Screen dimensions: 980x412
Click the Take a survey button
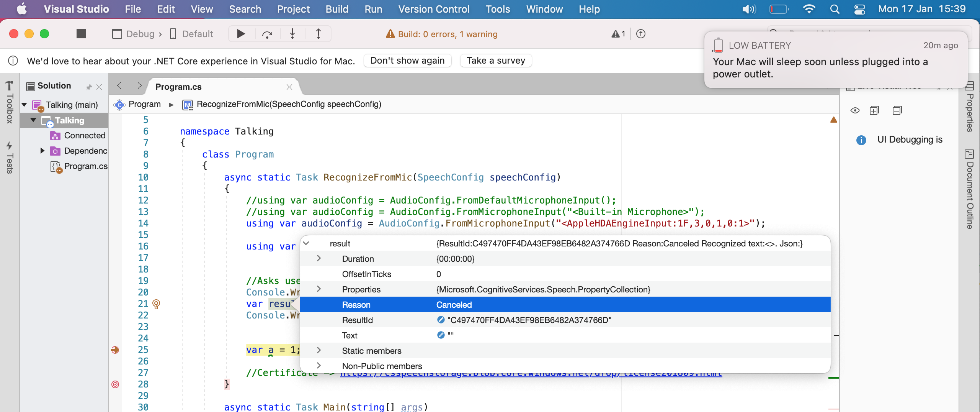click(x=495, y=61)
